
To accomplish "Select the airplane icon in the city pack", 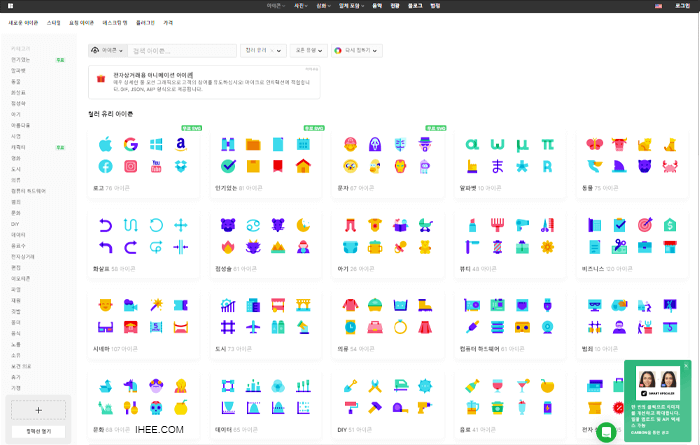I will pos(253,327).
